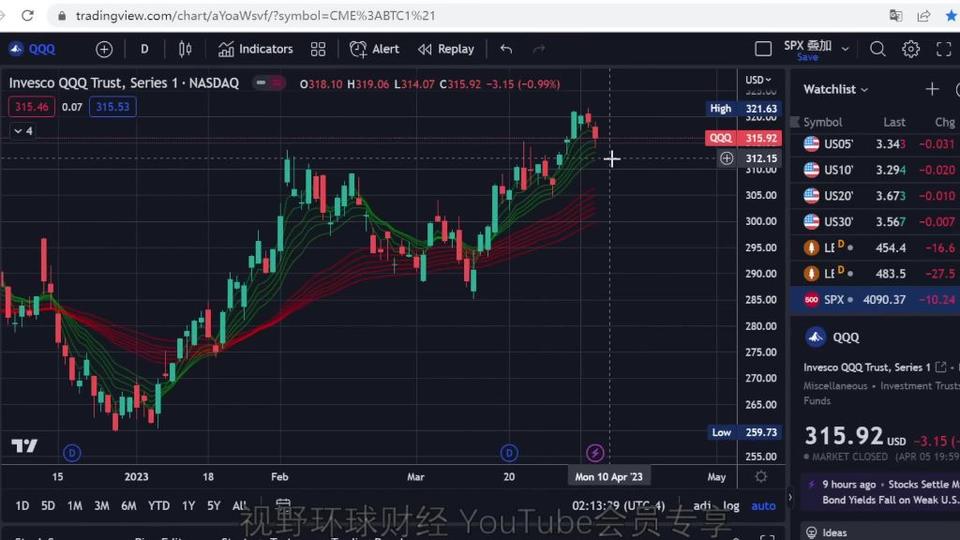Open quick search magnifier icon

877,49
